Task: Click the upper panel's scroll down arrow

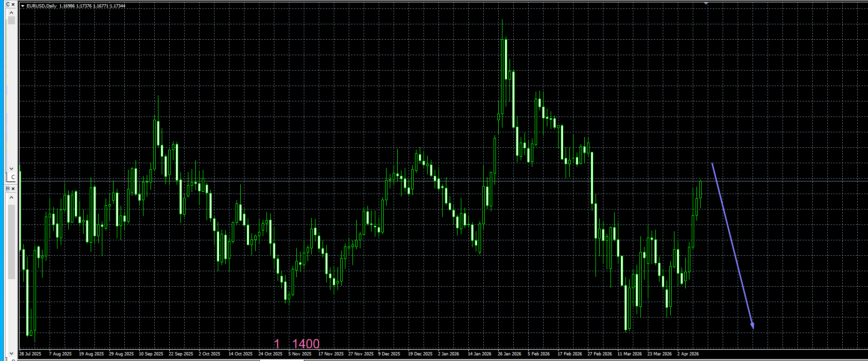Action: pyautogui.click(x=12, y=168)
